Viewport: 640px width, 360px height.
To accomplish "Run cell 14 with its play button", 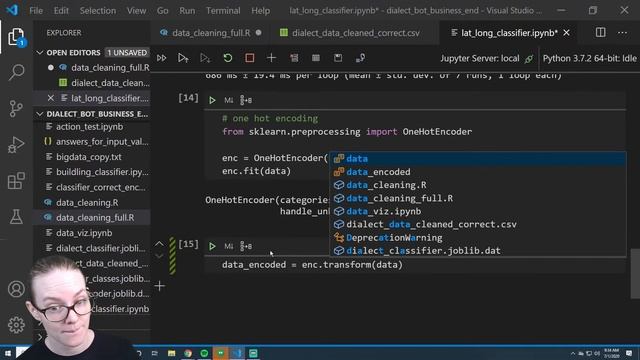I will [212, 100].
